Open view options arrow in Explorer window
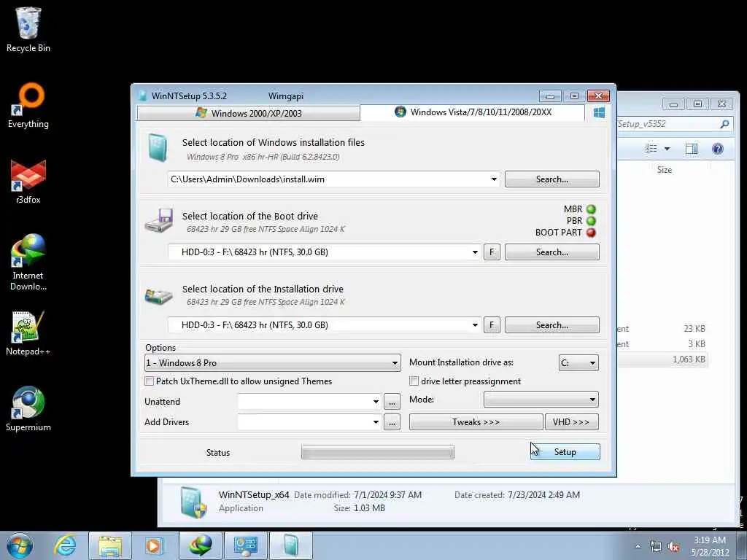Viewport: 747px width, 560px height. click(667, 149)
